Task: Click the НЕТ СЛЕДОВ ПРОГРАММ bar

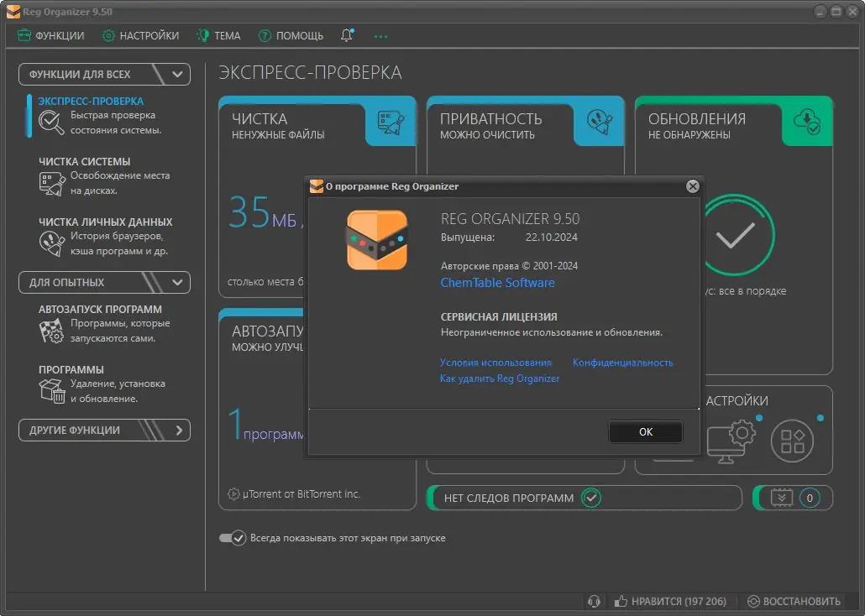Action: pos(585,498)
